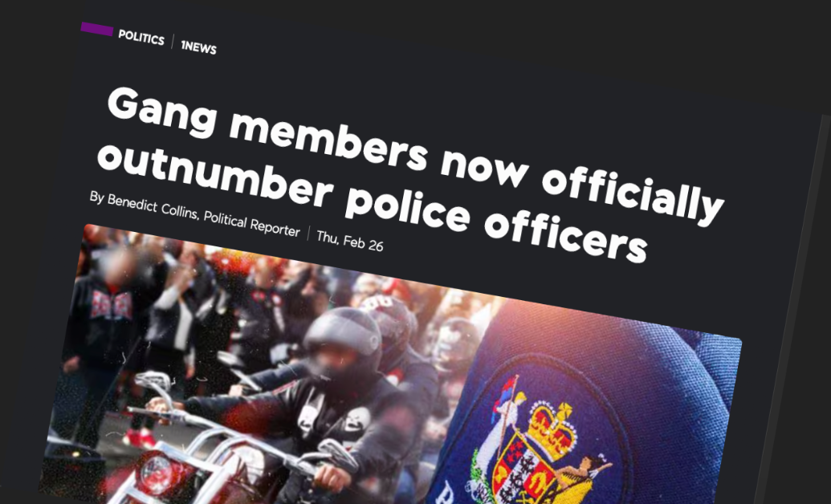The height and width of the screenshot is (504, 831).
Task: Click the headline line "outnumber police officers"
Action: coord(372,202)
